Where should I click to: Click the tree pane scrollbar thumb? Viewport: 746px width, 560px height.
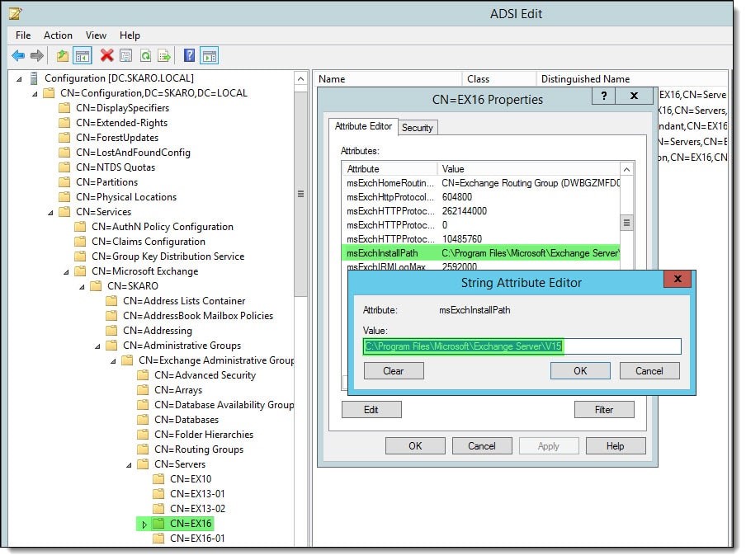[x=300, y=195]
